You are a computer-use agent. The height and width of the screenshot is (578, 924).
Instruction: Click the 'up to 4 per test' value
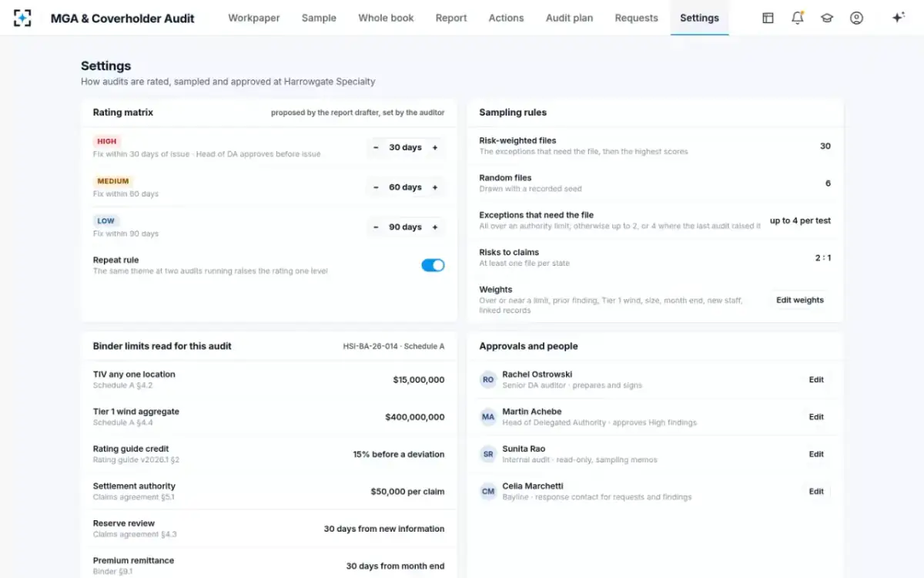[x=800, y=220]
